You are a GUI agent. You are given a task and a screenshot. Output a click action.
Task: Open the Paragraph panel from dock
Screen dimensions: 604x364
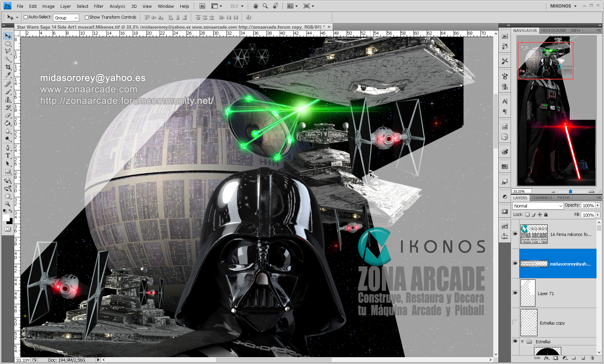(505, 112)
